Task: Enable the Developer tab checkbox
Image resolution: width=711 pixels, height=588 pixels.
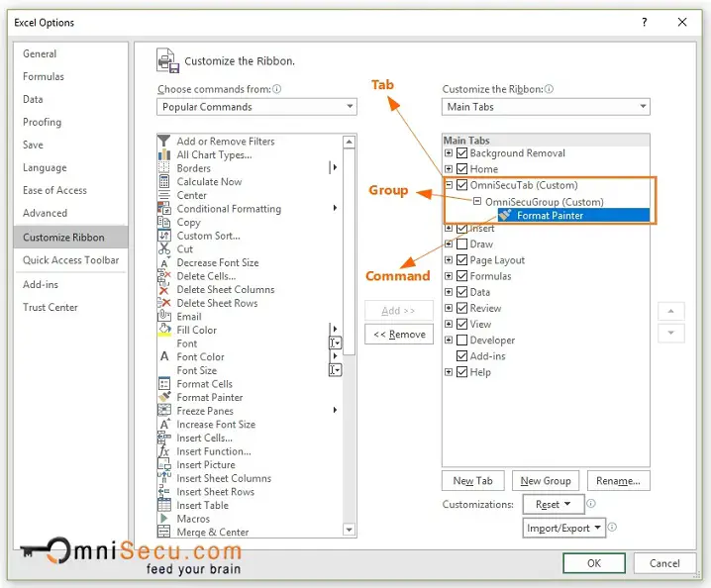Action: [x=461, y=340]
